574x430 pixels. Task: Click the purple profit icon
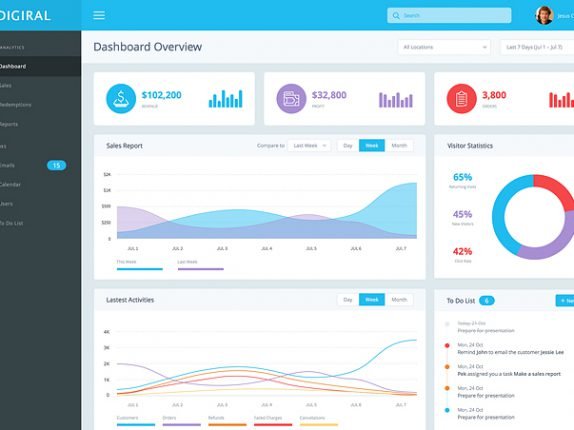[x=291, y=98]
